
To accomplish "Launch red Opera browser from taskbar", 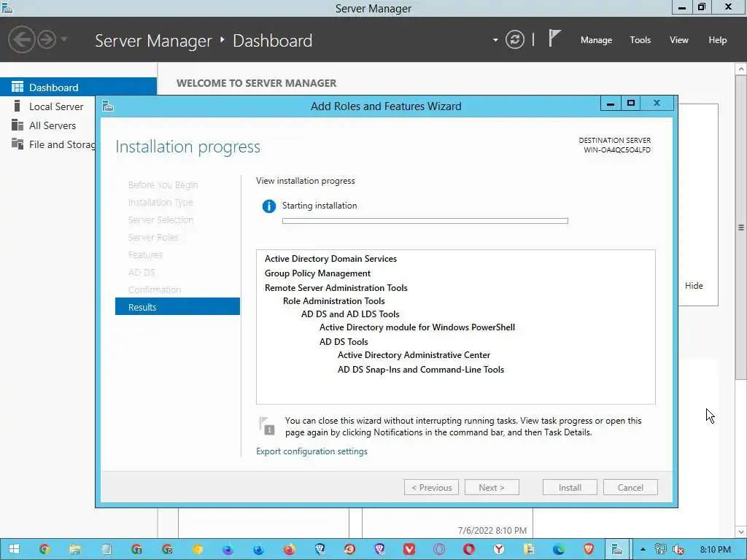I will coord(469,550).
